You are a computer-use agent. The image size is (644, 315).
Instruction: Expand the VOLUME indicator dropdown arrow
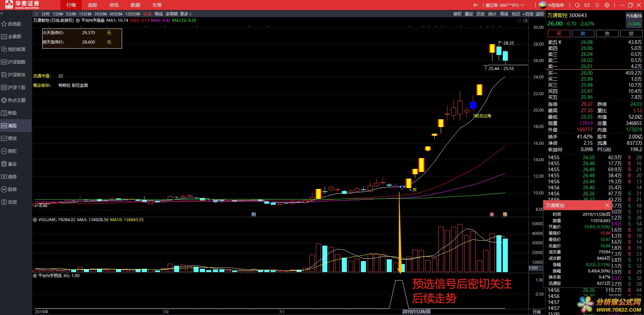point(35,220)
